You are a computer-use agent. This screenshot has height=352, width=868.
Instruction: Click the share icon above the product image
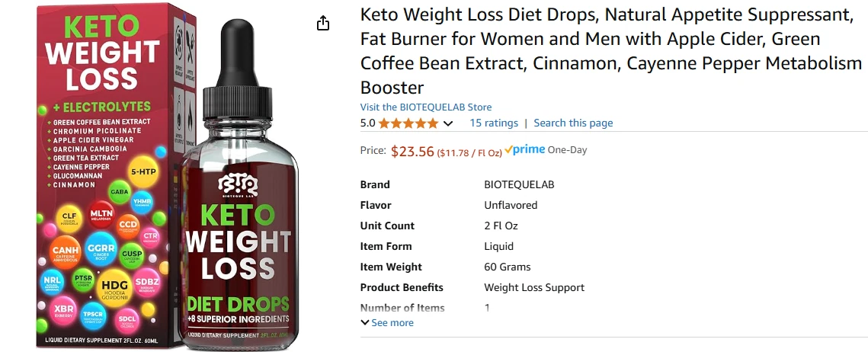tap(323, 23)
